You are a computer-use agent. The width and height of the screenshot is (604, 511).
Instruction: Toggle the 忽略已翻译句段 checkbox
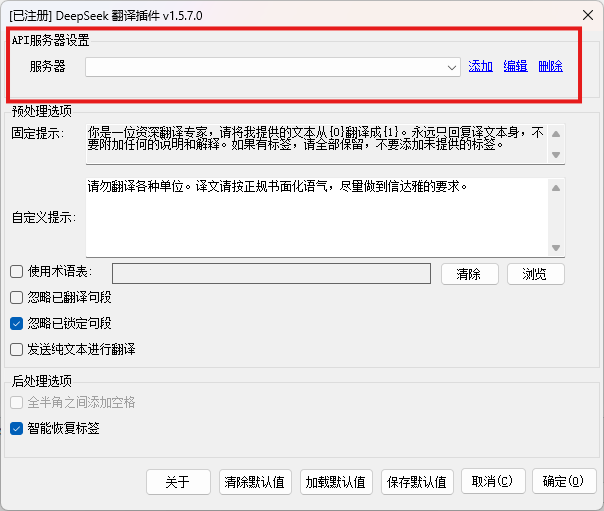point(17,298)
